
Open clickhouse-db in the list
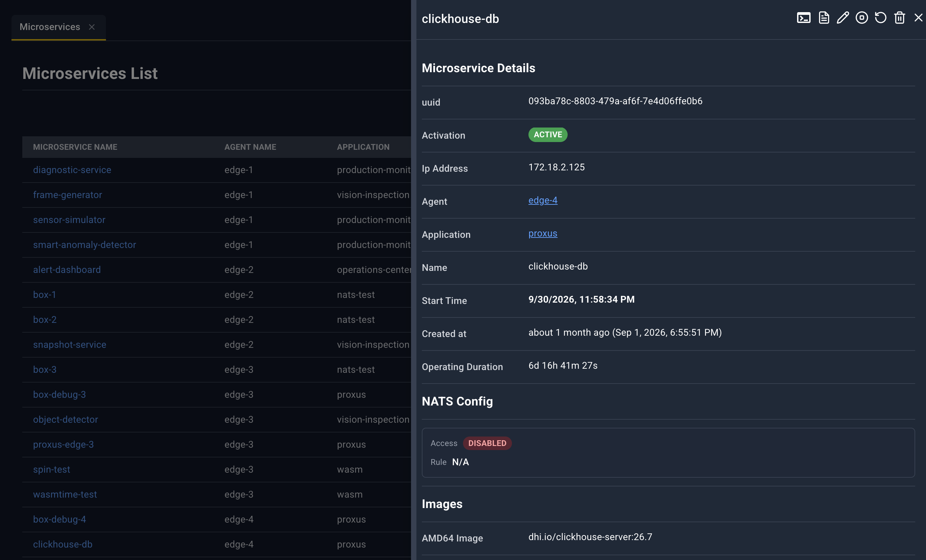point(63,544)
